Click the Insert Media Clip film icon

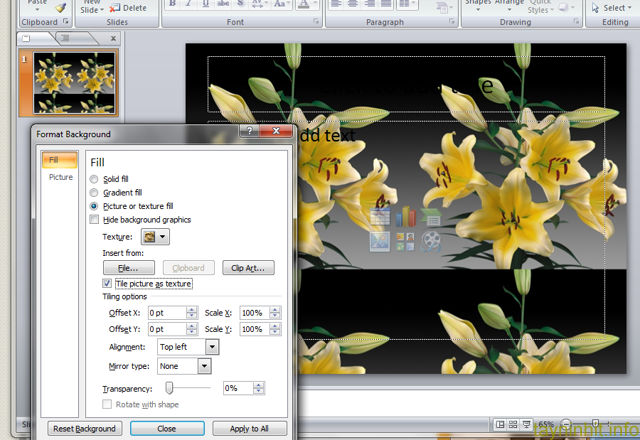coord(431,241)
